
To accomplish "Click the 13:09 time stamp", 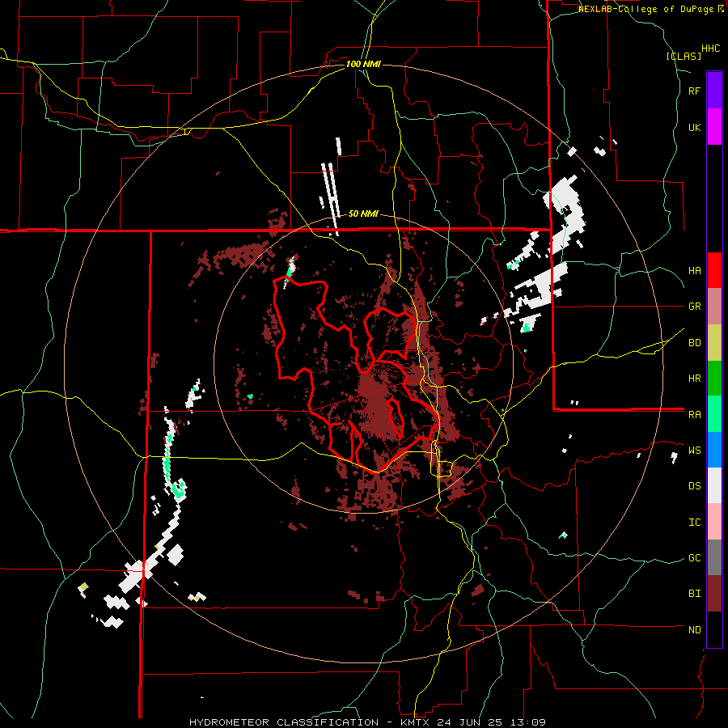I will point(527,722).
